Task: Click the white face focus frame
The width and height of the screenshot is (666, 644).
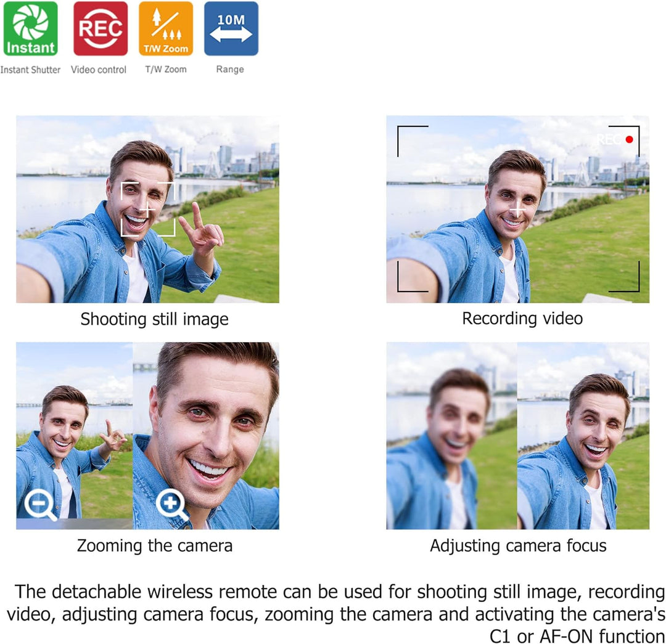Action: tap(148, 209)
